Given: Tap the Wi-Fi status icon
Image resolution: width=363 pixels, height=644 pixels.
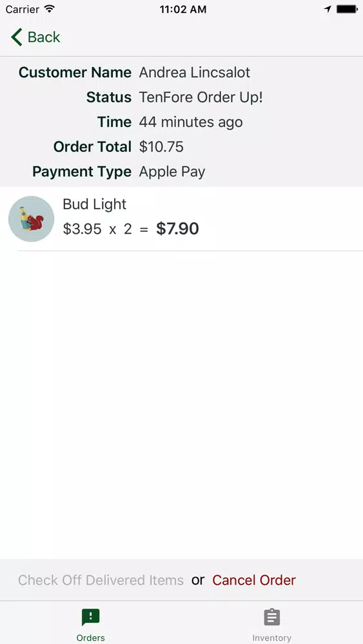Looking at the screenshot, I should coord(50,9).
